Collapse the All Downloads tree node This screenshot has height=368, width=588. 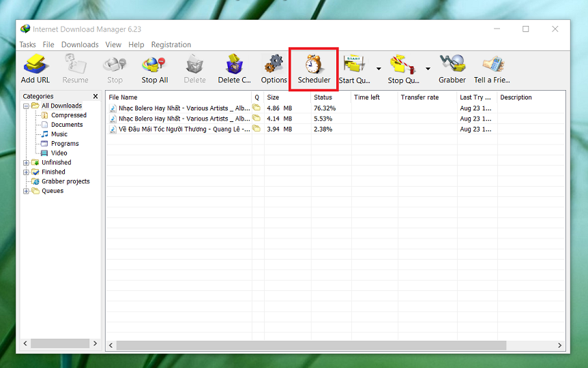pyautogui.click(x=26, y=106)
